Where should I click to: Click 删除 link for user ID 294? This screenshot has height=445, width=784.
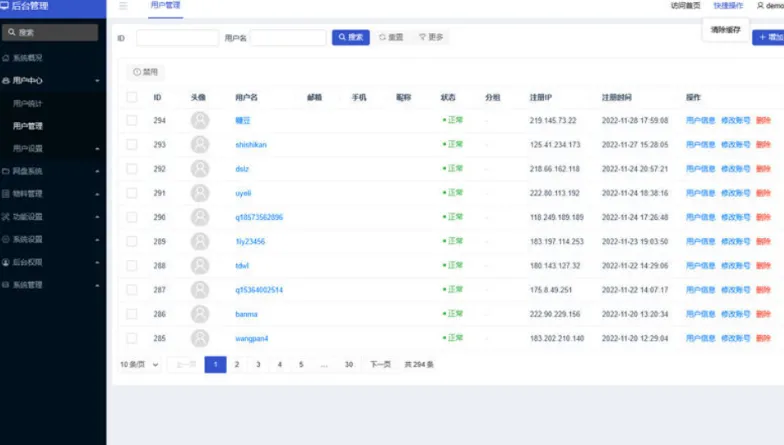pos(763,121)
